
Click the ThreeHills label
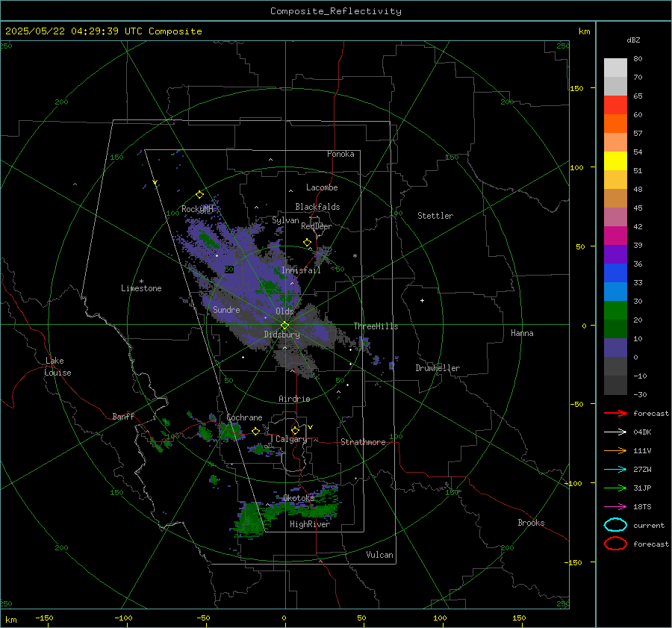click(376, 326)
